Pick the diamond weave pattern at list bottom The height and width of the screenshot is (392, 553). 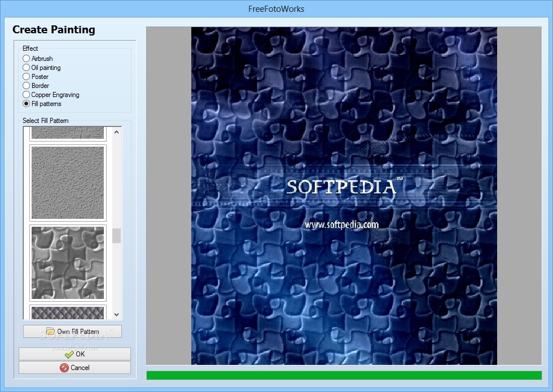(68, 312)
